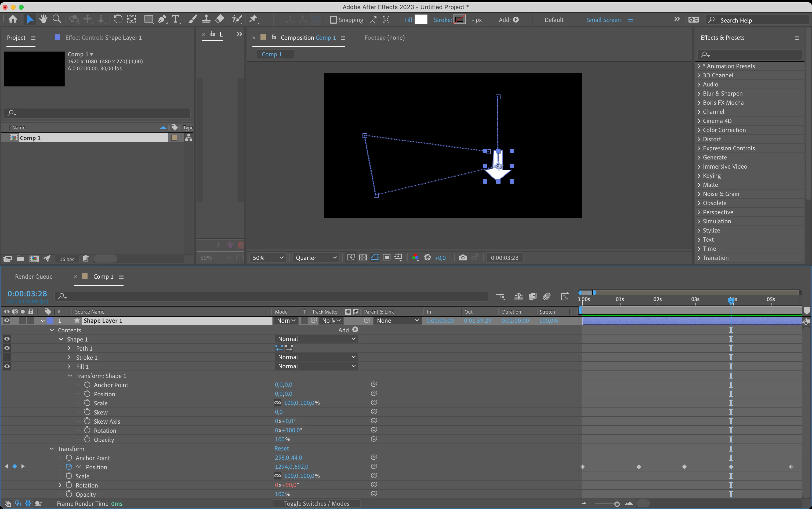The height and width of the screenshot is (509, 812).
Task: Enable the Snapping checkbox
Action: (333, 20)
